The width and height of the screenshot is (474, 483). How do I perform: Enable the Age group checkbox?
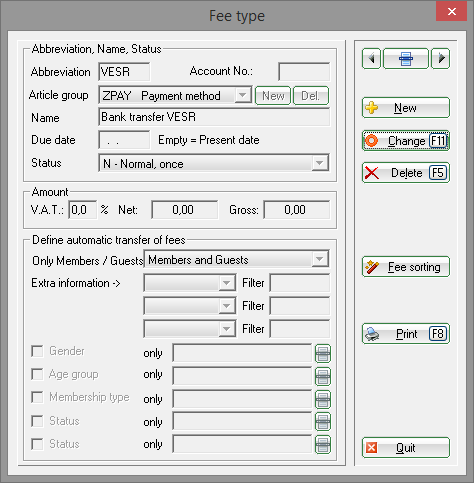[37, 374]
